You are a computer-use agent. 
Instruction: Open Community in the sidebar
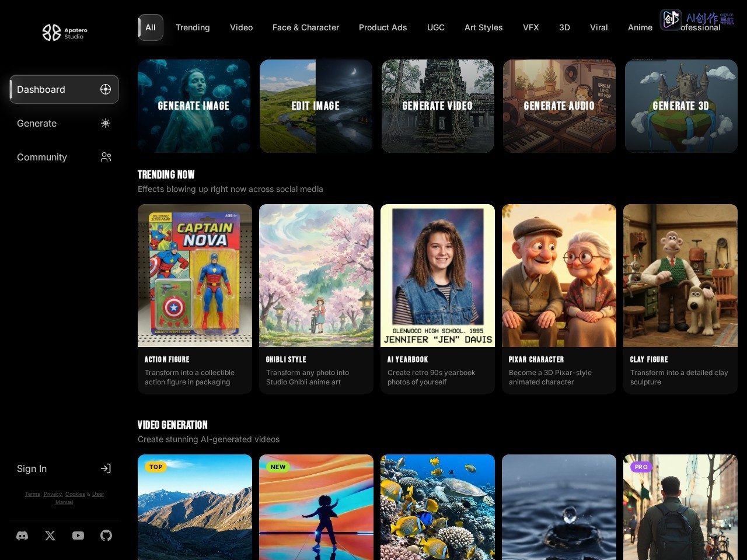tap(64, 157)
